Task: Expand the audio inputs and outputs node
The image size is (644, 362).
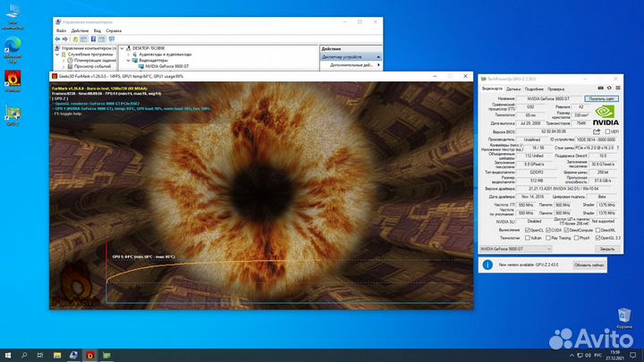Action: tap(128, 55)
